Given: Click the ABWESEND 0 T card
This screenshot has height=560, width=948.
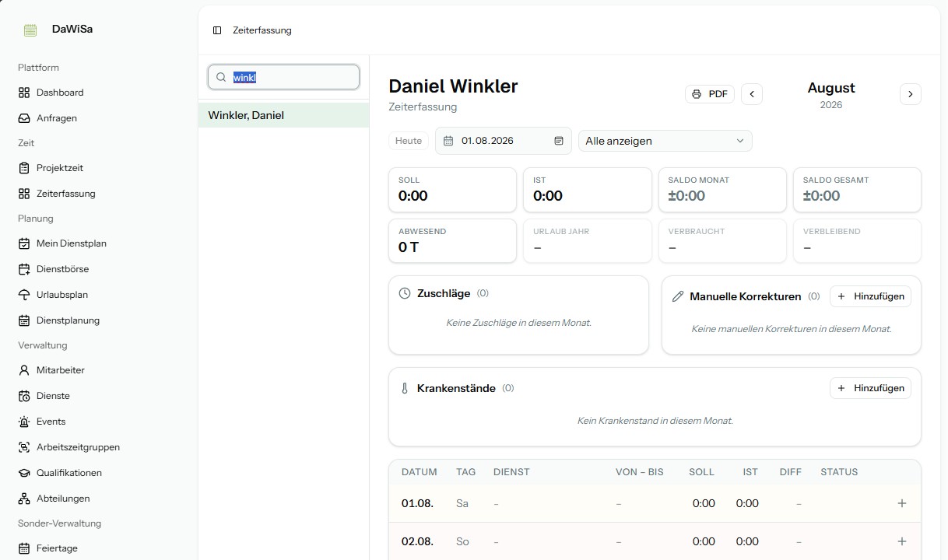Looking at the screenshot, I should (452, 241).
